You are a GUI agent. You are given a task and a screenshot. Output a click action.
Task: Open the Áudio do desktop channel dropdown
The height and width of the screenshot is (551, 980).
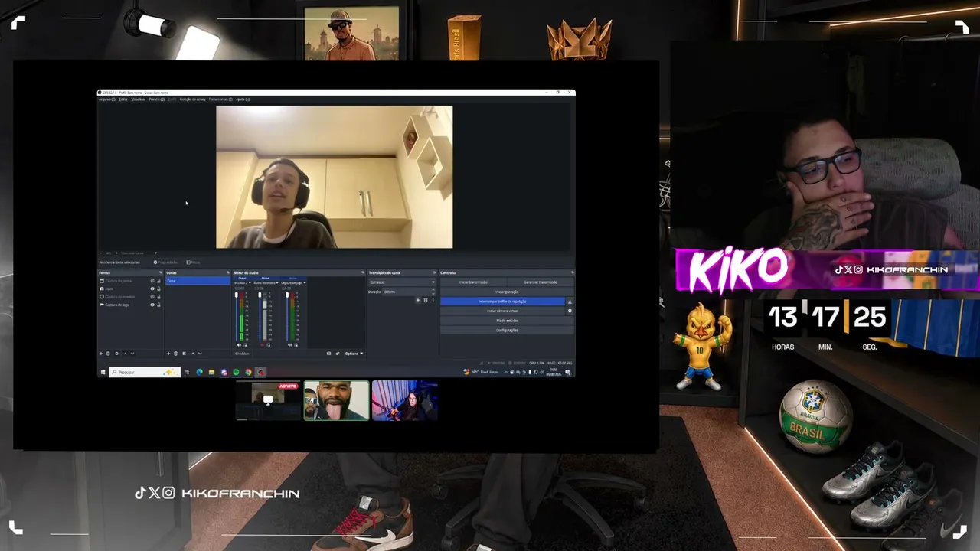pyautogui.click(x=277, y=283)
